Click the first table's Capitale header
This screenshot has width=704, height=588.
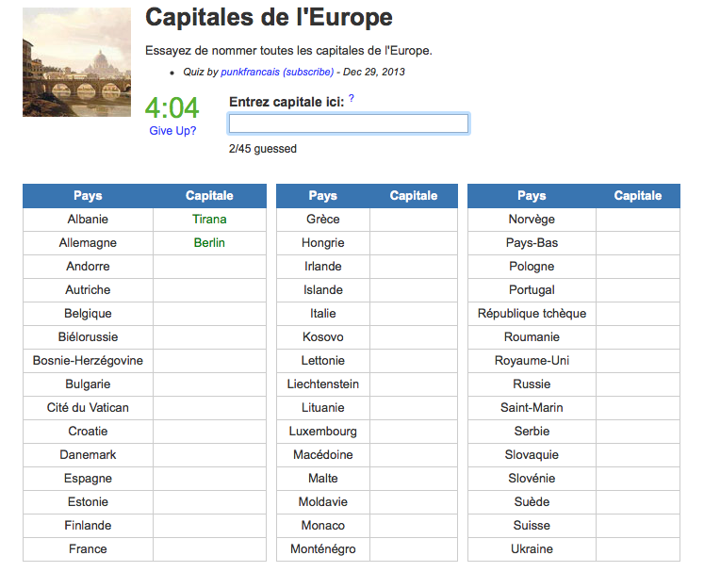209,196
